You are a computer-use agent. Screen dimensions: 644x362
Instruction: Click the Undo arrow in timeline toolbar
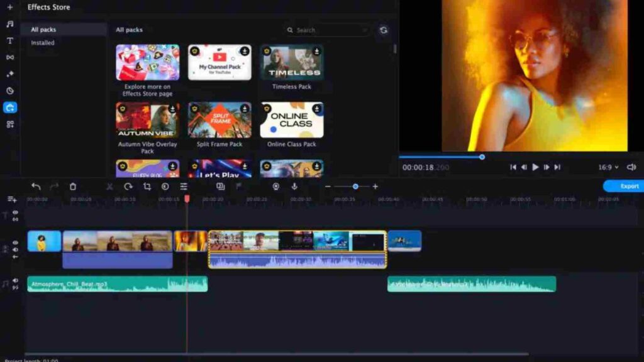pos(36,186)
